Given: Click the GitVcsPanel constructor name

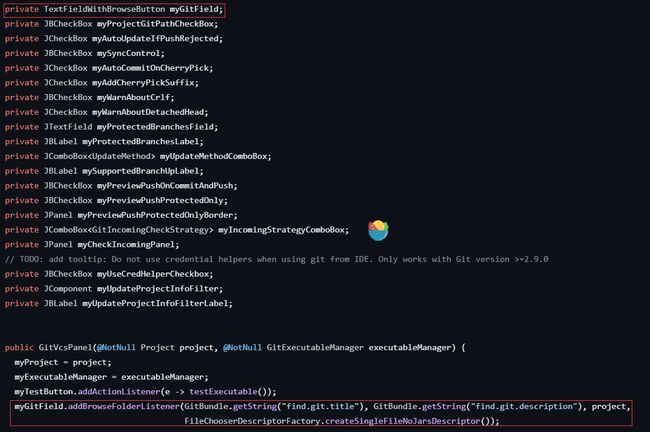Looking at the screenshot, I should pos(65,347).
